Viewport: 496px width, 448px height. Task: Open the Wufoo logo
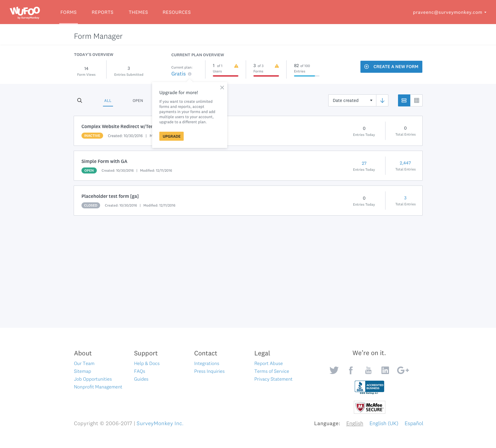(25, 12)
